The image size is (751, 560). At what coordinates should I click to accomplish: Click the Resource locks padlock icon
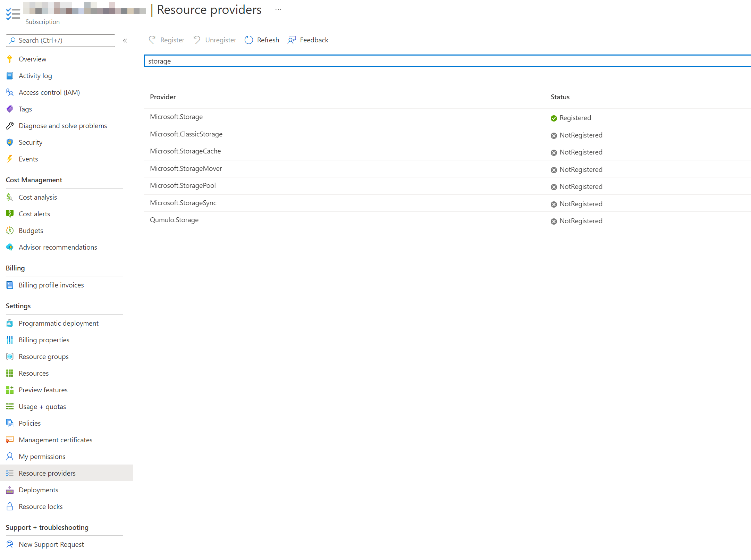[10, 507]
